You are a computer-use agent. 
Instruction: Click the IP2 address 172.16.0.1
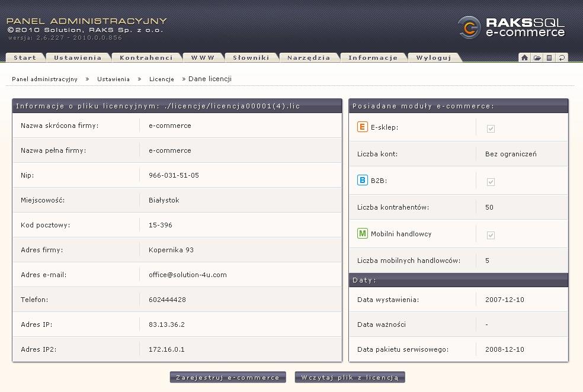(x=166, y=349)
